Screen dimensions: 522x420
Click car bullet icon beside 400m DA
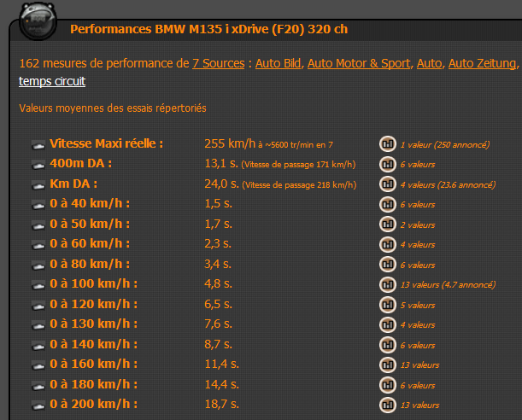38,166
